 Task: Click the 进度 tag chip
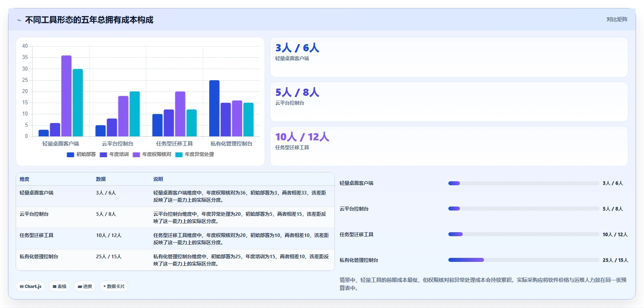[x=85, y=286]
